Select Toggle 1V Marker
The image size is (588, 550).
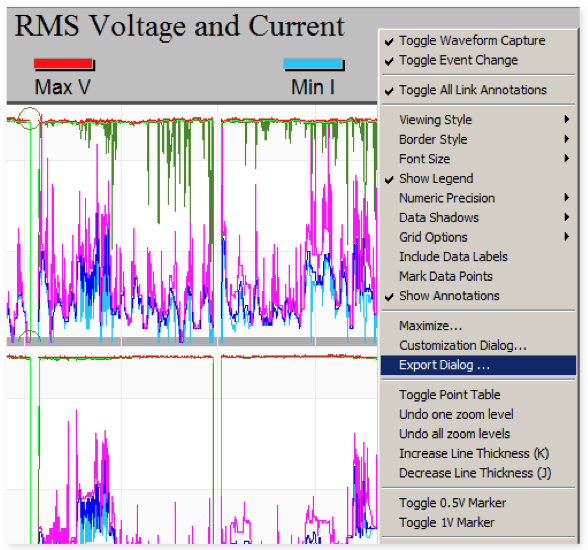pos(478,523)
